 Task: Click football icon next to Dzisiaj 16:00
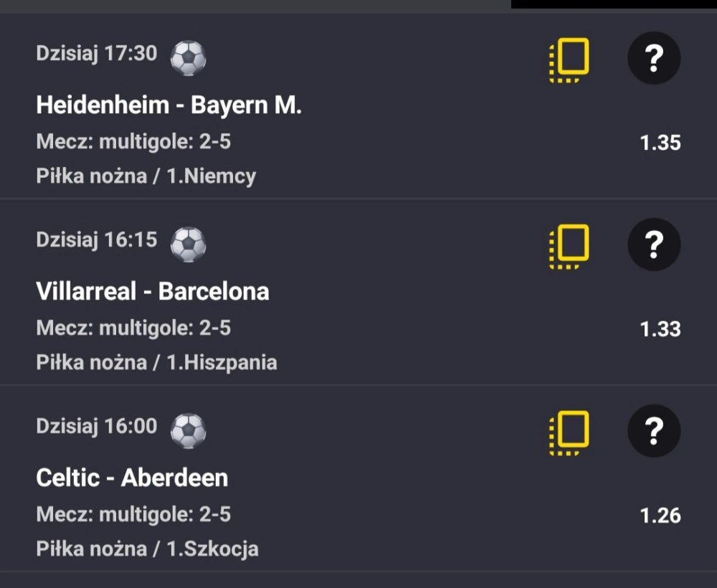click(189, 431)
